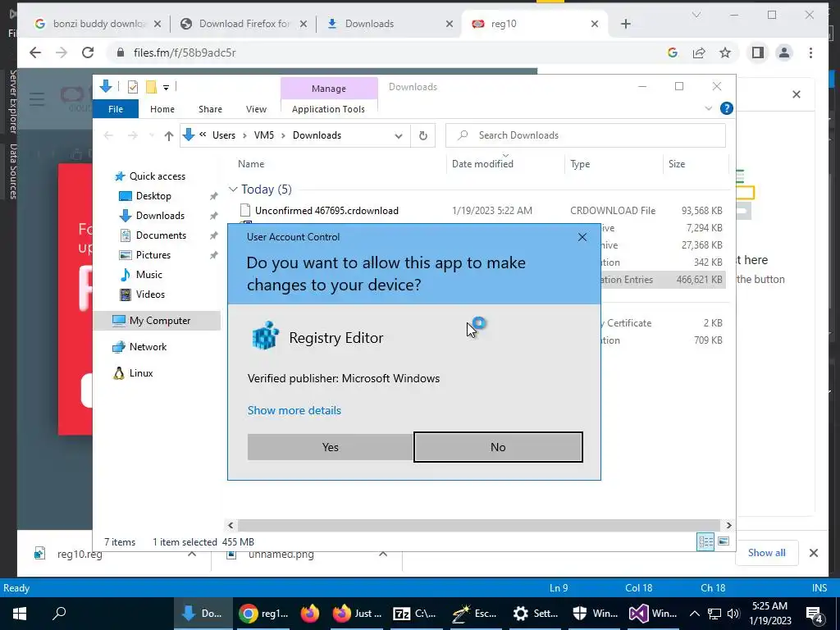Open View ribbon tab
The image size is (840, 630).
(256, 109)
